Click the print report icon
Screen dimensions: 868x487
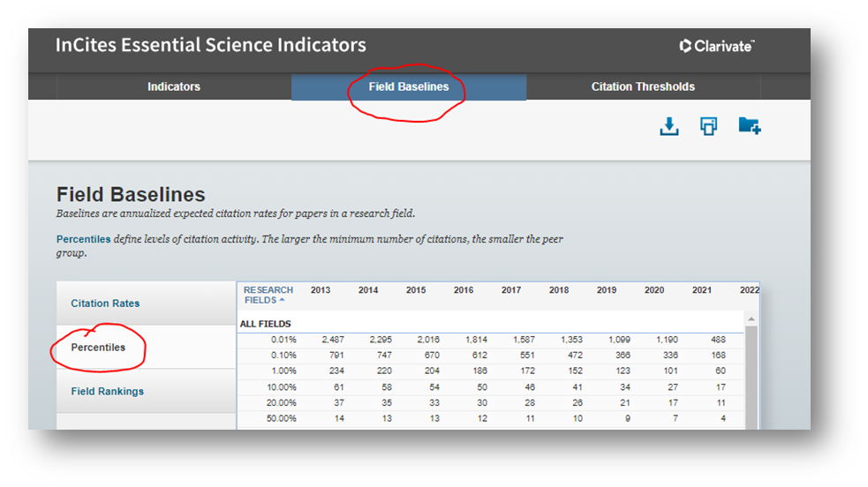coord(708,127)
